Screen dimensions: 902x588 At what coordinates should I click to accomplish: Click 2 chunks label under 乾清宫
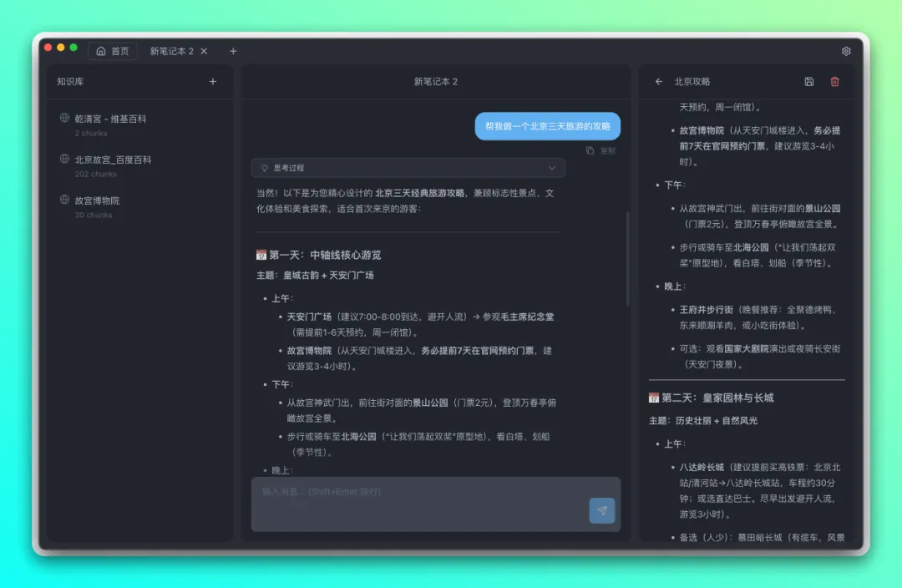pyautogui.click(x=91, y=133)
